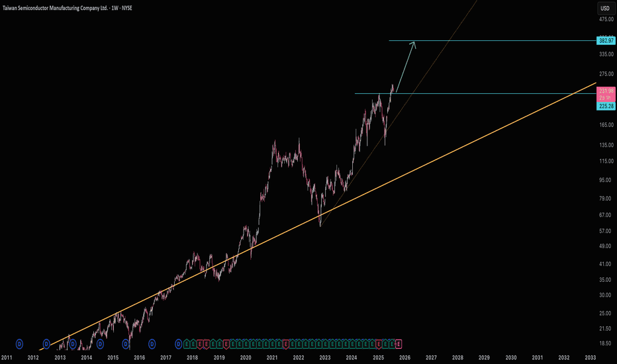The height and width of the screenshot is (364, 617).
Task: Click the dividend D marker near 2015
Action: 126,344
